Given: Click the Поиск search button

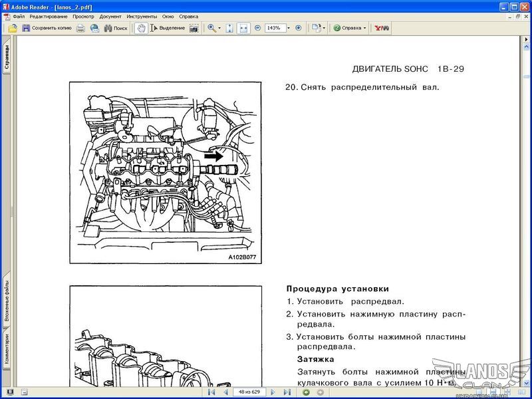Looking at the screenshot, I should [x=115, y=28].
